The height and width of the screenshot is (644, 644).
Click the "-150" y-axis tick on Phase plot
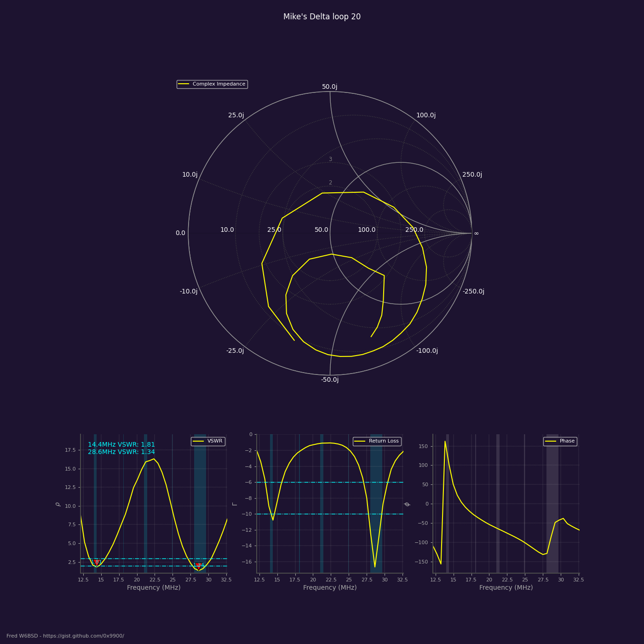422,562
